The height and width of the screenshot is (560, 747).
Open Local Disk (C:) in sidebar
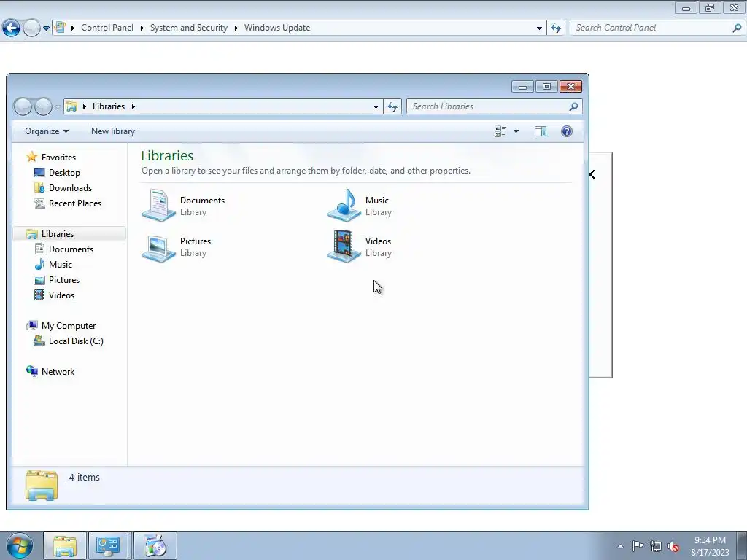point(76,341)
